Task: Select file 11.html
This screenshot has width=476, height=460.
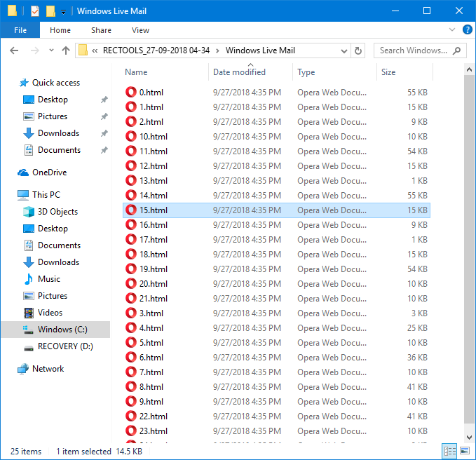Action: coord(154,151)
